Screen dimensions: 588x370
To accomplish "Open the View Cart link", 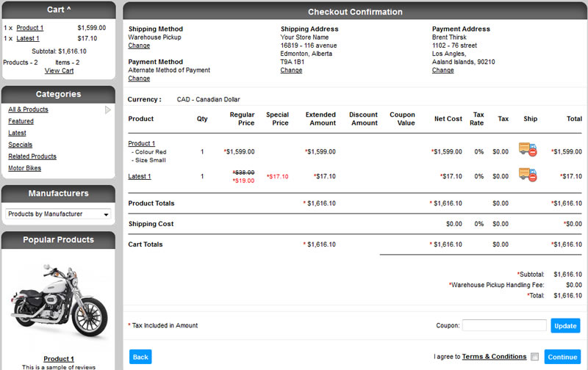I will click(x=60, y=70).
